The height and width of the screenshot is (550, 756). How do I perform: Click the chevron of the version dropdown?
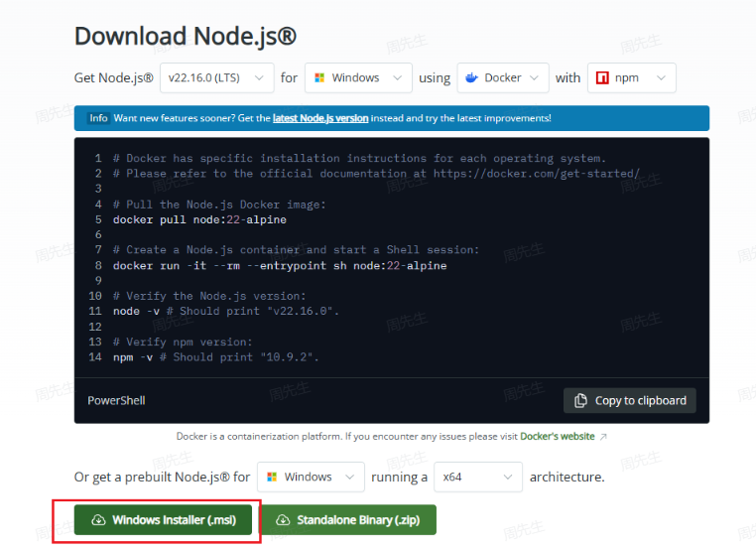[x=259, y=77]
